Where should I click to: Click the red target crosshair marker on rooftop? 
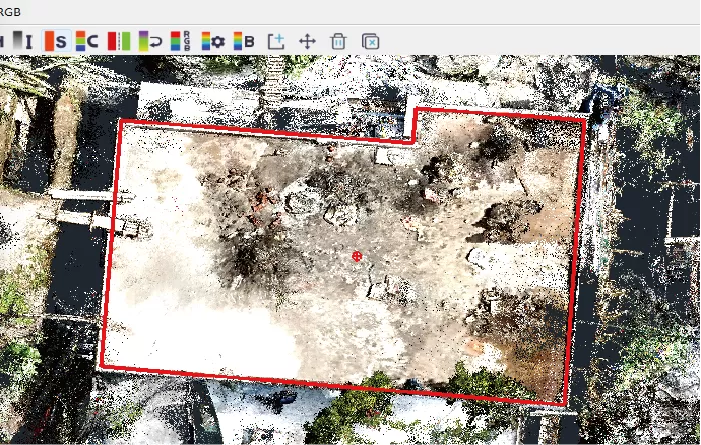357,256
